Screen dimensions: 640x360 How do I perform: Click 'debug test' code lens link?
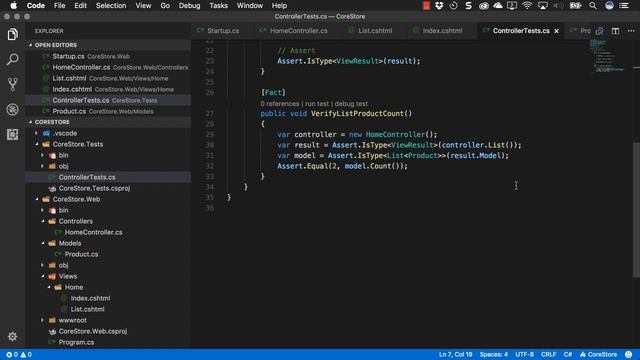[351, 104]
